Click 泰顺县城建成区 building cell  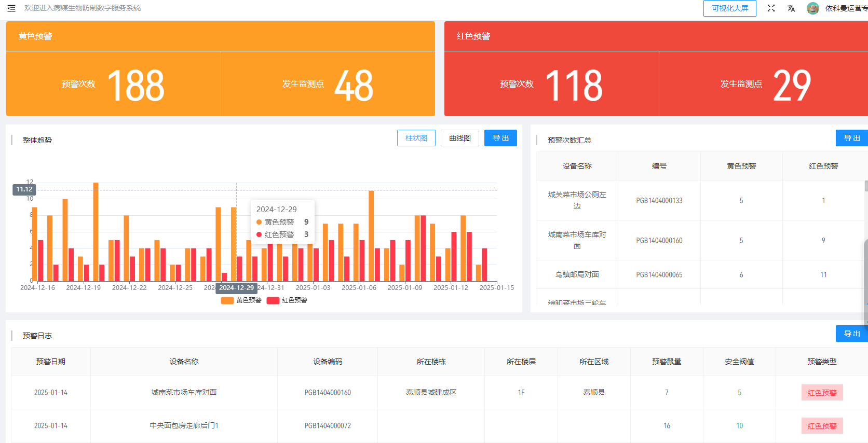[431, 392]
